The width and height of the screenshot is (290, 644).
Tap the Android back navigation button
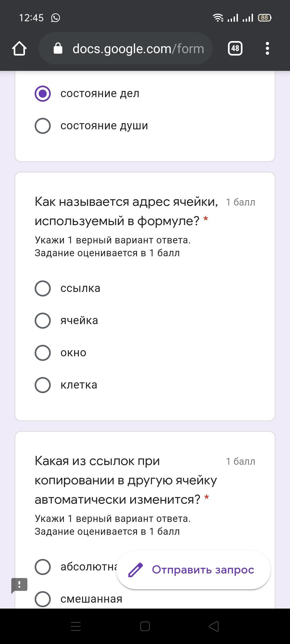[214, 626]
